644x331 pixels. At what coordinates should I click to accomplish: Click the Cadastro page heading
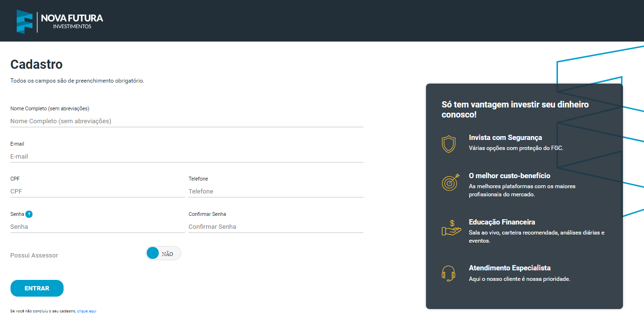tap(36, 64)
